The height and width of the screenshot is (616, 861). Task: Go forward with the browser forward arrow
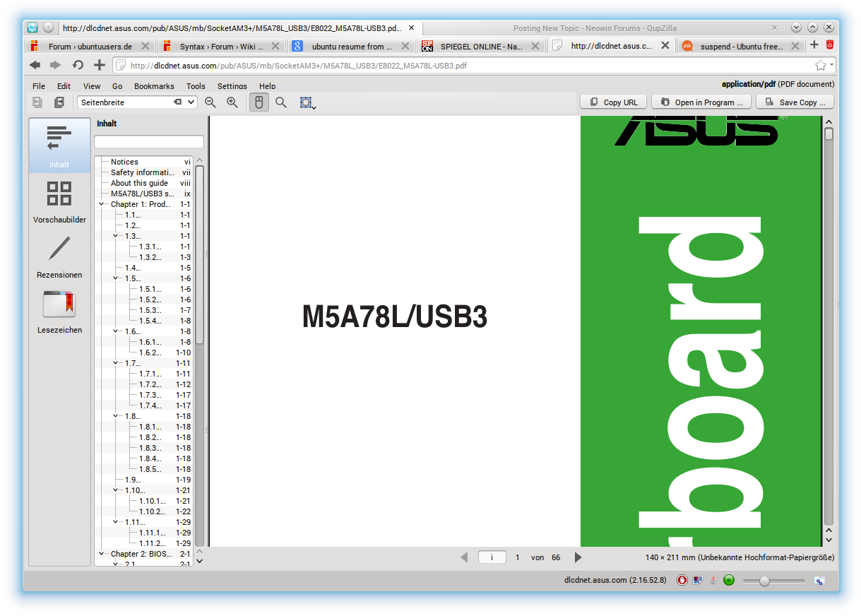56,66
